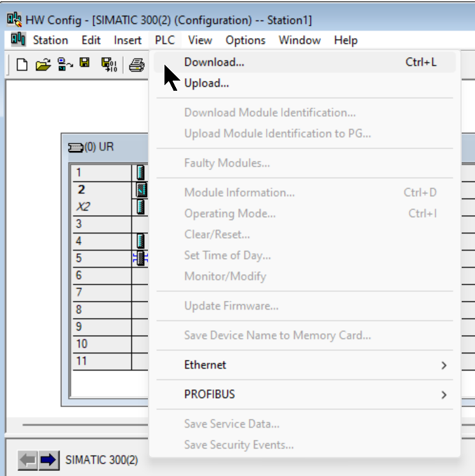The image size is (475, 476).
Task: Click the Save and Compile toolbar icon
Action: 109,65
